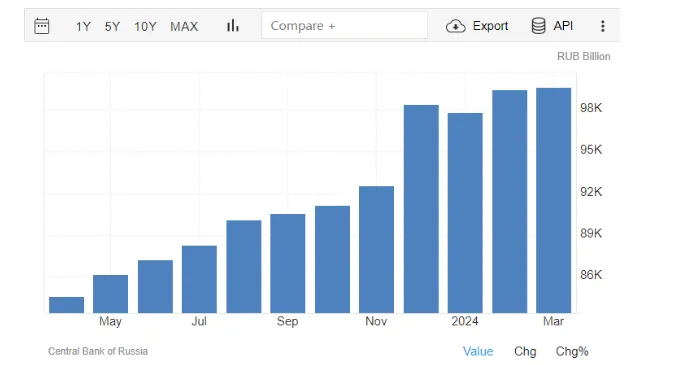Click the database API icon
The width and height of the screenshot is (676, 365).
(538, 26)
